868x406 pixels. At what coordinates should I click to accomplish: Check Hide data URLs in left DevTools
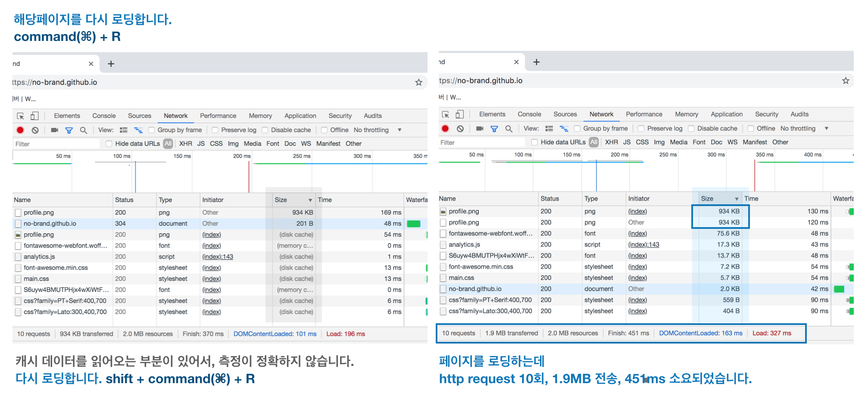coord(109,144)
